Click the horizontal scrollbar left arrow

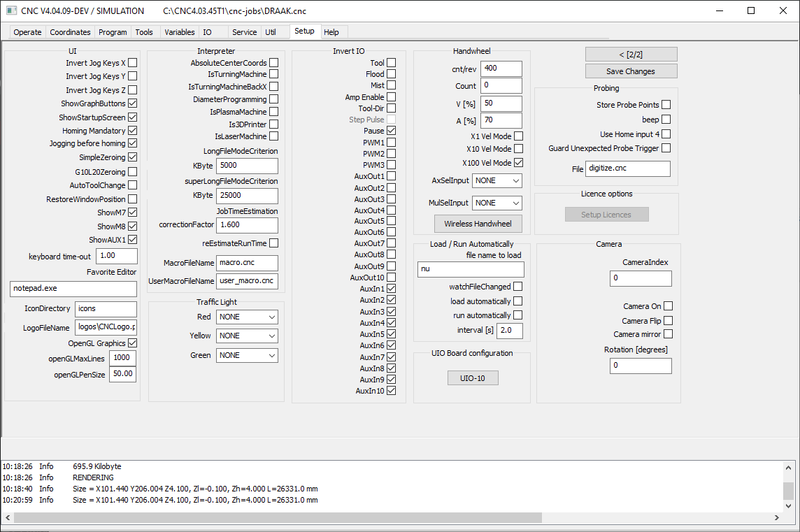click(8, 518)
